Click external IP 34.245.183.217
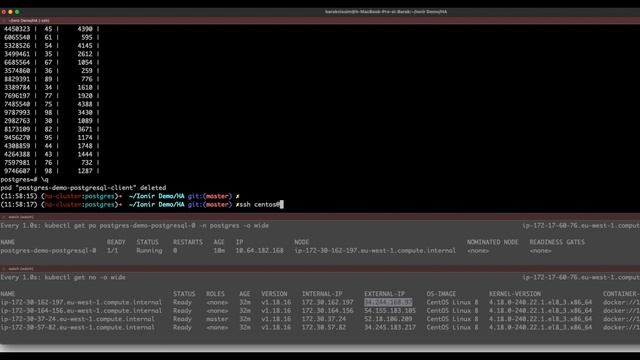The height and width of the screenshot is (360, 640). click(x=390, y=327)
